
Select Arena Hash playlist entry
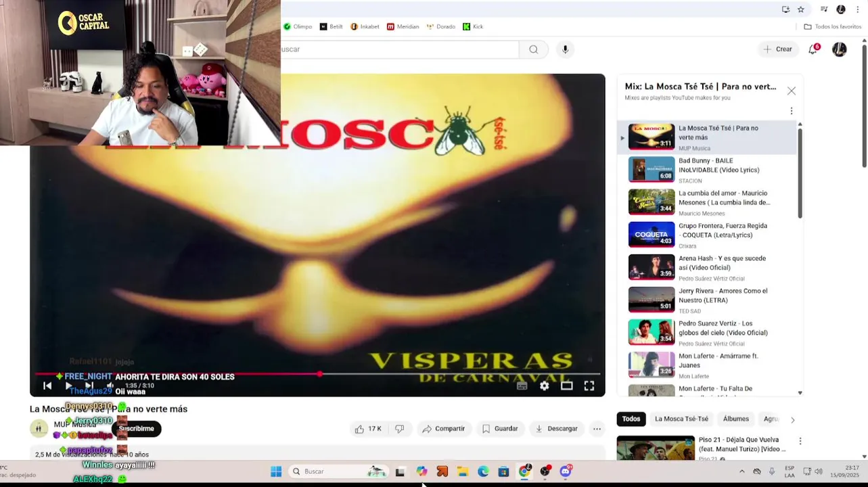coord(707,267)
